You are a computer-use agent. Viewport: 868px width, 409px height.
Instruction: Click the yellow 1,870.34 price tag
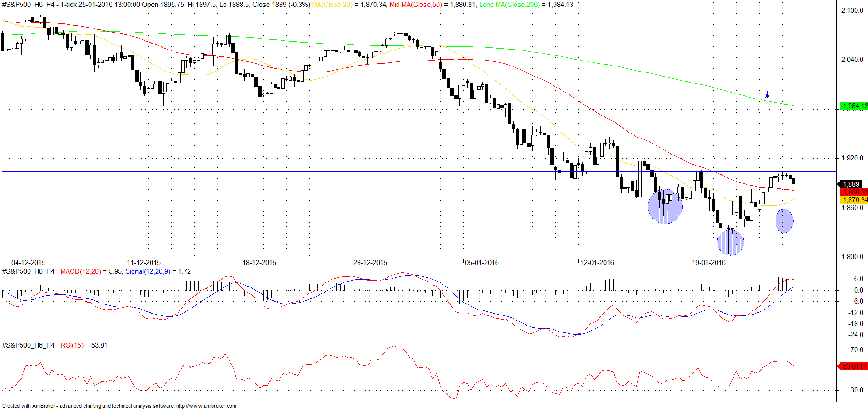pyautogui.click(x=854, y=200)
